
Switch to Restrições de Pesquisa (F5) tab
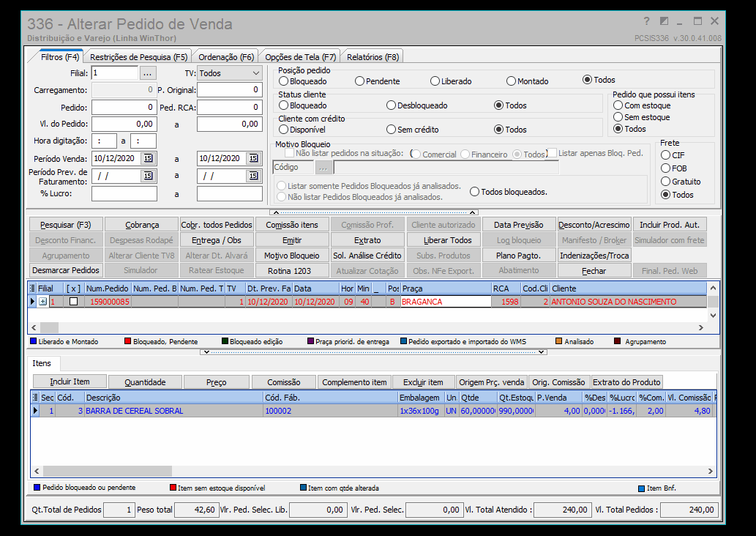coord(138,57)
